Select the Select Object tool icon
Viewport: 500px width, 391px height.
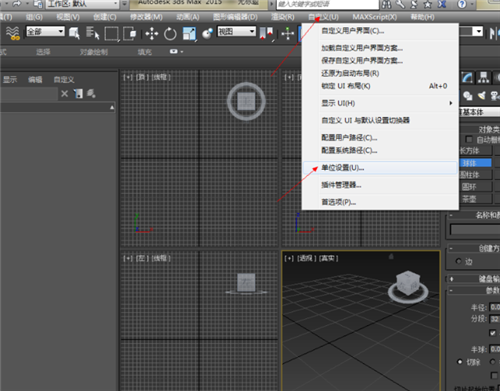point(74,33)
